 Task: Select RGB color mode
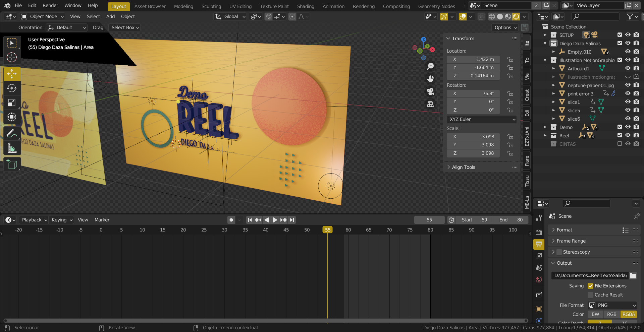click(611, 314)
